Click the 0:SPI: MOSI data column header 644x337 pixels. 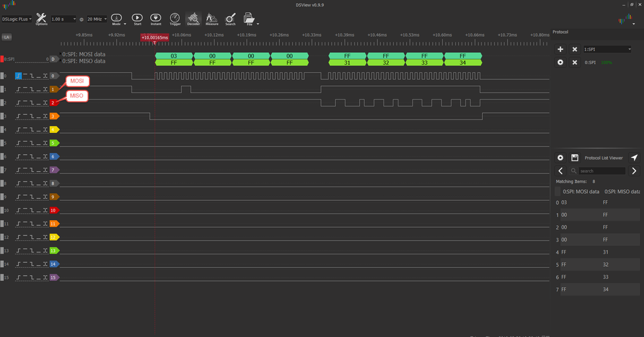coord(581,191)
